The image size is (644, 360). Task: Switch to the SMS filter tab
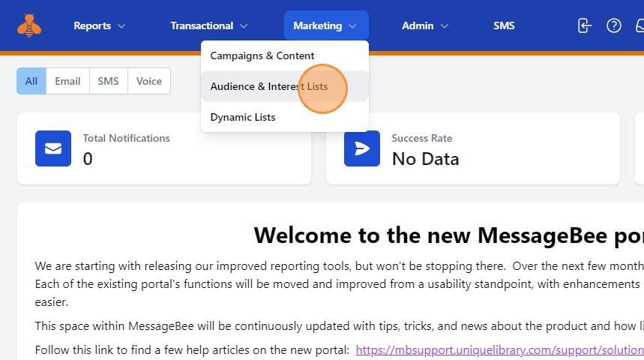click(108, 81)
